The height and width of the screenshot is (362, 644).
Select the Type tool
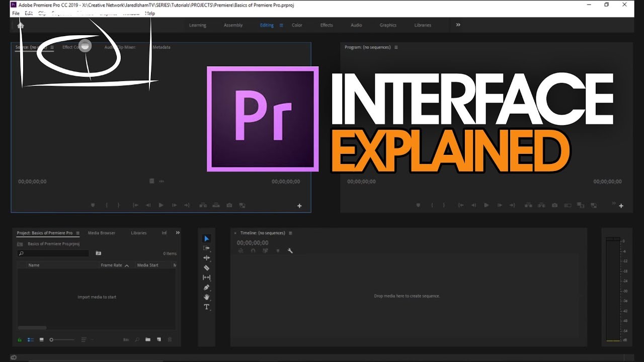point(206,307)
